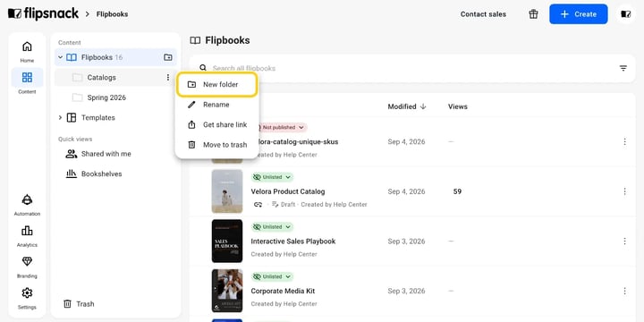This screenshot has width=644, height=322.
Task: Select the Spring 2026 folder
Action: pos(115,97)
